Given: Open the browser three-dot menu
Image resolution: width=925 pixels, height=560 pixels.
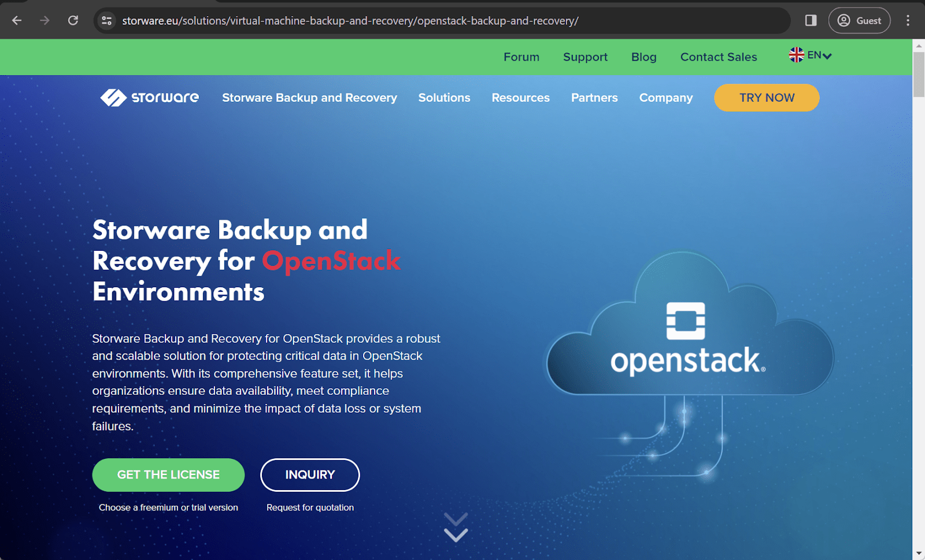Looking at the screenshot, I should point(909,20).
